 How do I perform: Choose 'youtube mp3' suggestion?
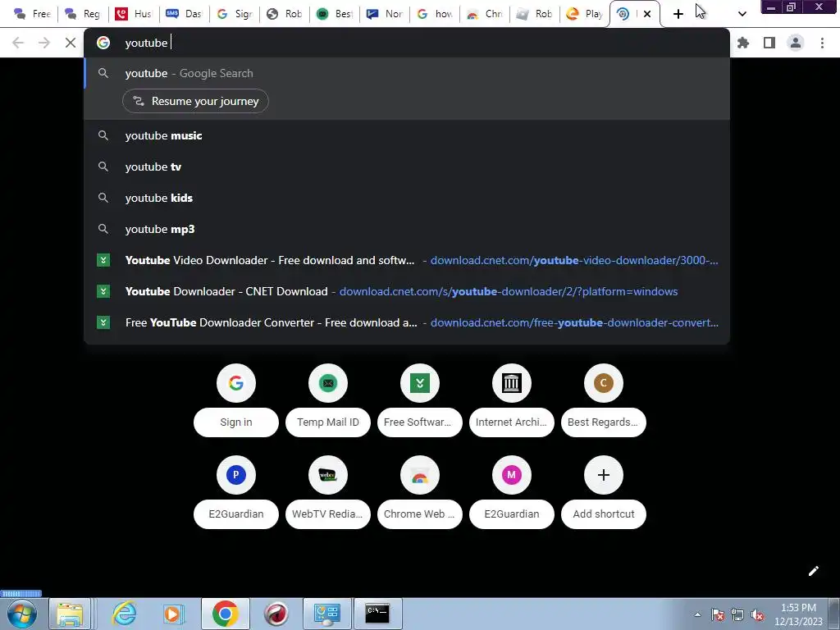click(407, 229)
